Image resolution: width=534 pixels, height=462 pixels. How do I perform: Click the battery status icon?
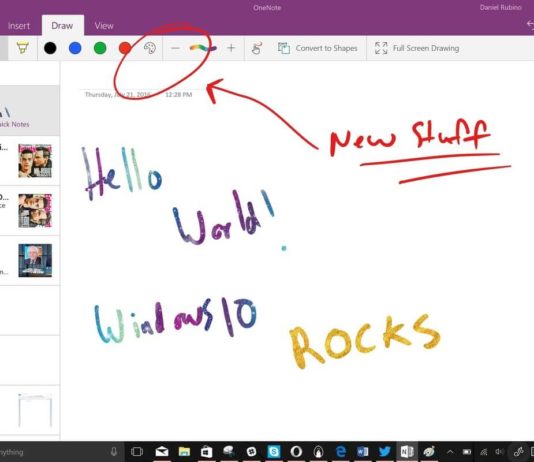[x=467, y=452]
